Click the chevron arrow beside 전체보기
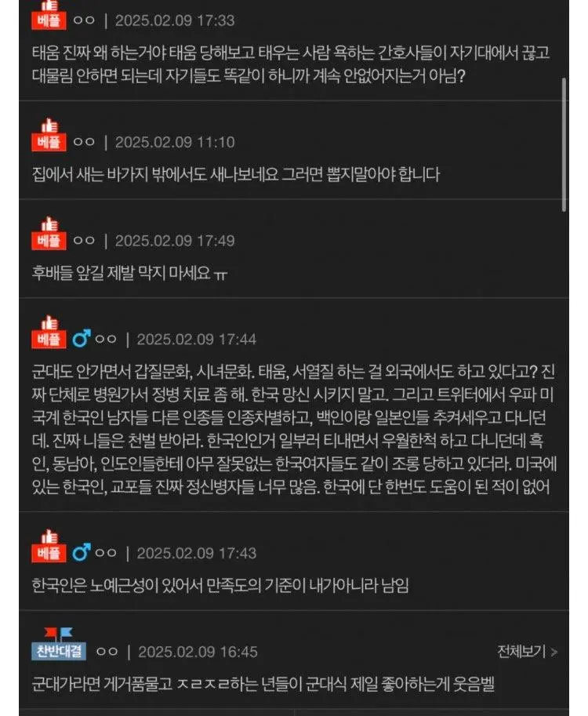 (554, 652)
